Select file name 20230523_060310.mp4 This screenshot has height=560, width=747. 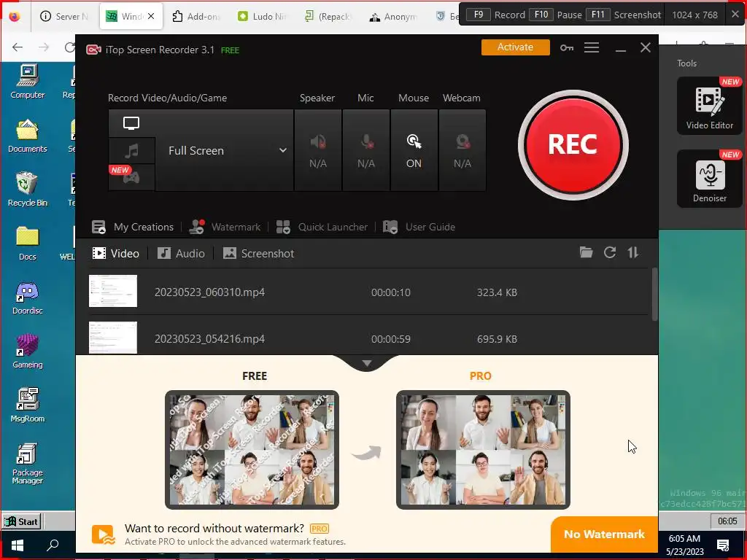click(209, 292)
